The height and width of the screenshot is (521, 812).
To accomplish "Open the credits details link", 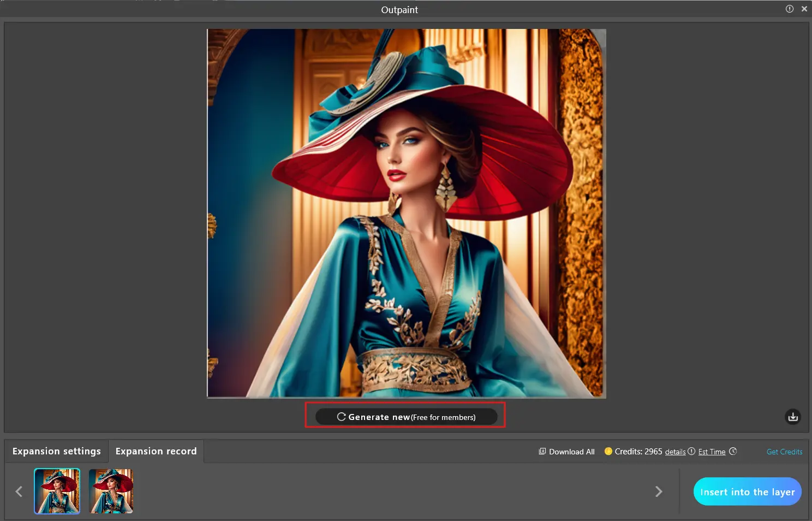I will (675, 452).
